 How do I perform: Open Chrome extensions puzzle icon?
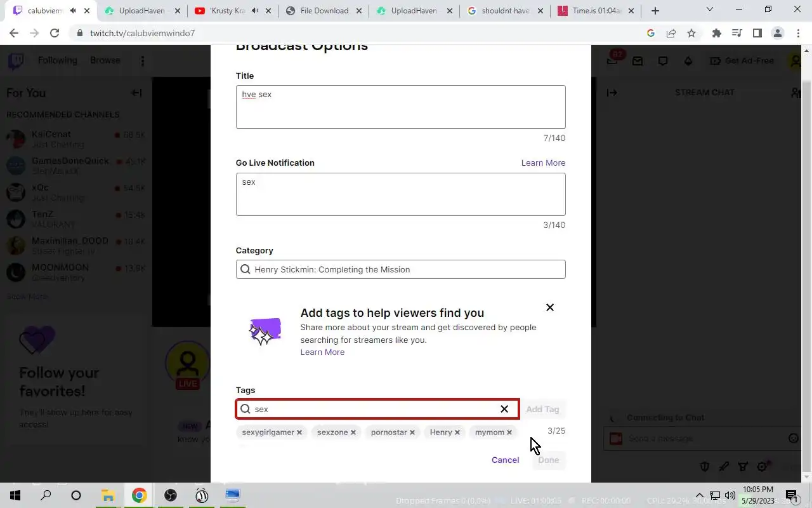point(717,33)
